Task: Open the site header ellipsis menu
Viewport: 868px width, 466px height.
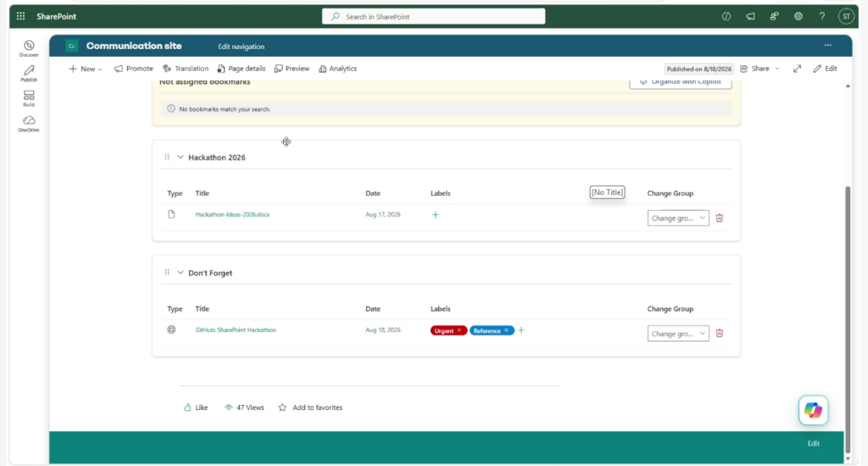Action: tap(827, 46)
